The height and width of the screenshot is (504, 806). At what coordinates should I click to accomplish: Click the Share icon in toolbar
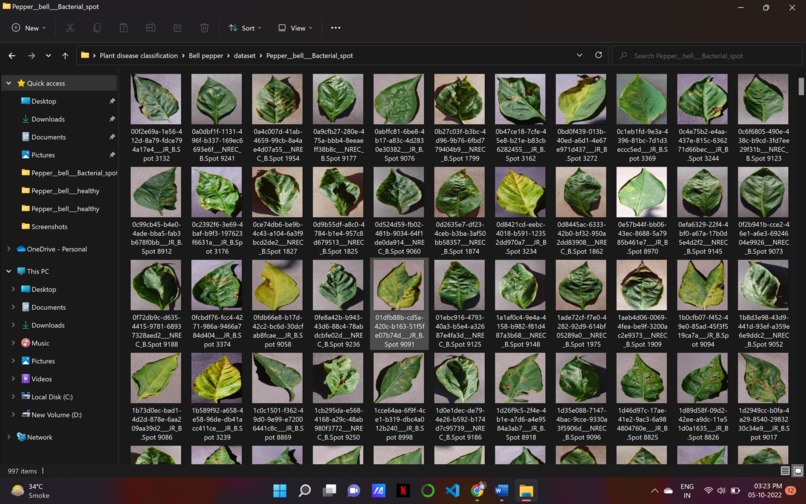coord(177,28)
